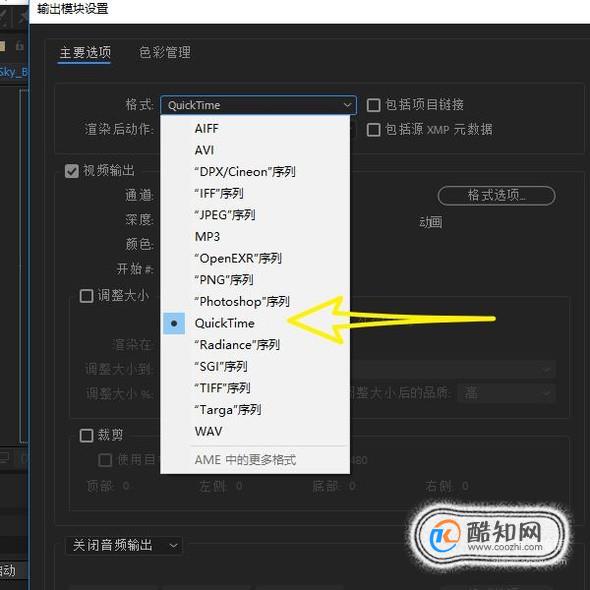This screenshot has height=590, width=590.
Task: Click the 左侧 crop value
Action: pos(239,486)
